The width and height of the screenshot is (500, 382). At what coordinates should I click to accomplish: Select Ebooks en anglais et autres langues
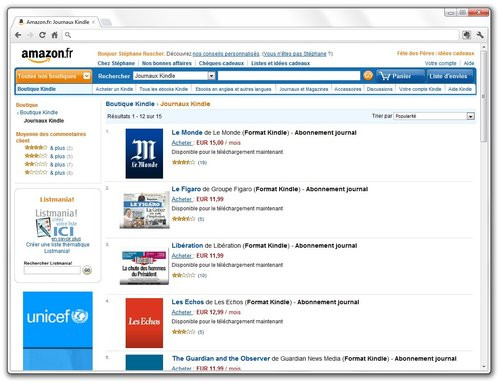pos(233,89)
